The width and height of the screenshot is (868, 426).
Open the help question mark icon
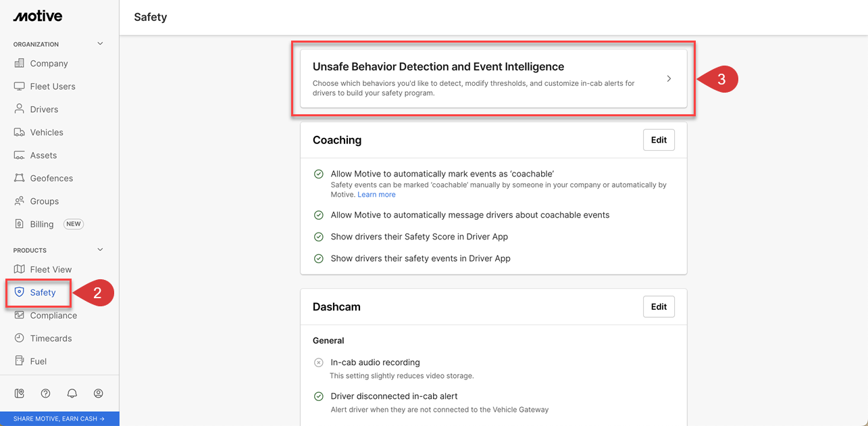[46, 393]
